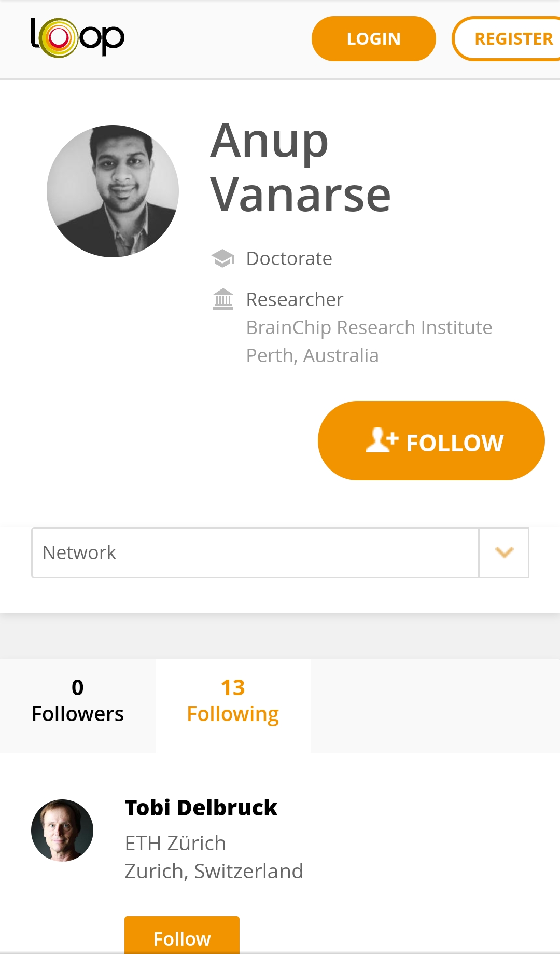Click the institution building icon
This screenshot has height=954, width=560.
pyautogui.click(x=223, y=300)
